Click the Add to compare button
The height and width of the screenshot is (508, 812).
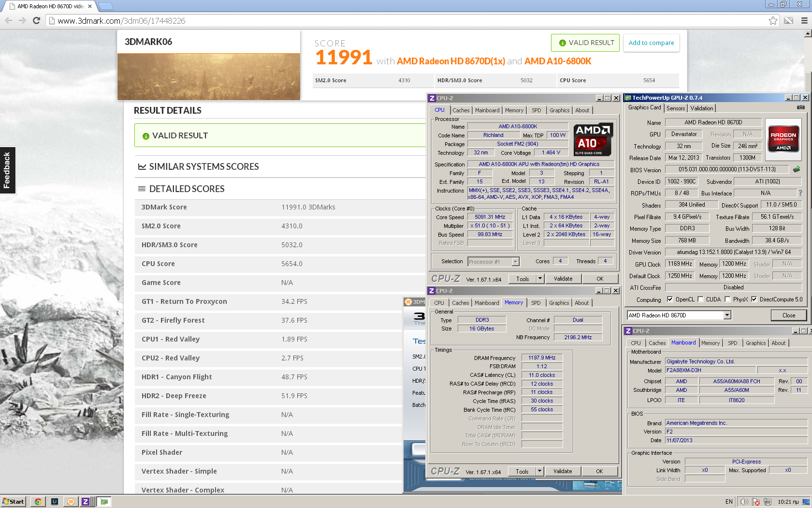coord(651,43)
